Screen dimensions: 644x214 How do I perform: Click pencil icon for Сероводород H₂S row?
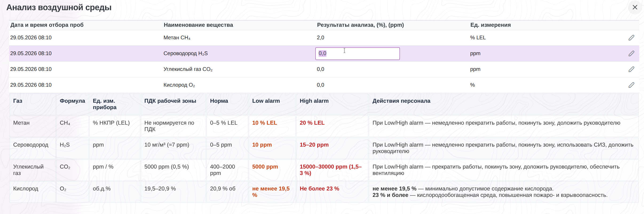coord(631,53)
